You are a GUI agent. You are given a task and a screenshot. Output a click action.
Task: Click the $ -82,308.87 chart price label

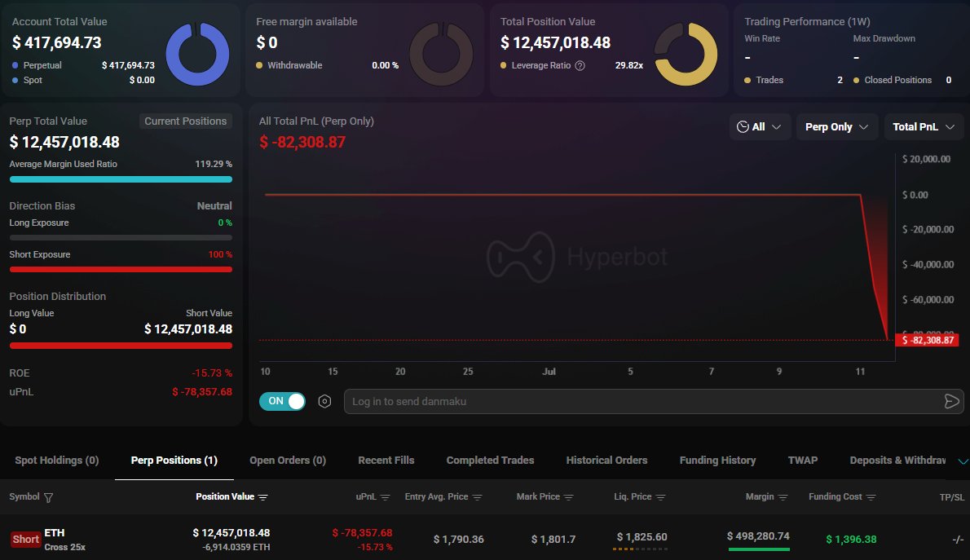pos(927,341)
